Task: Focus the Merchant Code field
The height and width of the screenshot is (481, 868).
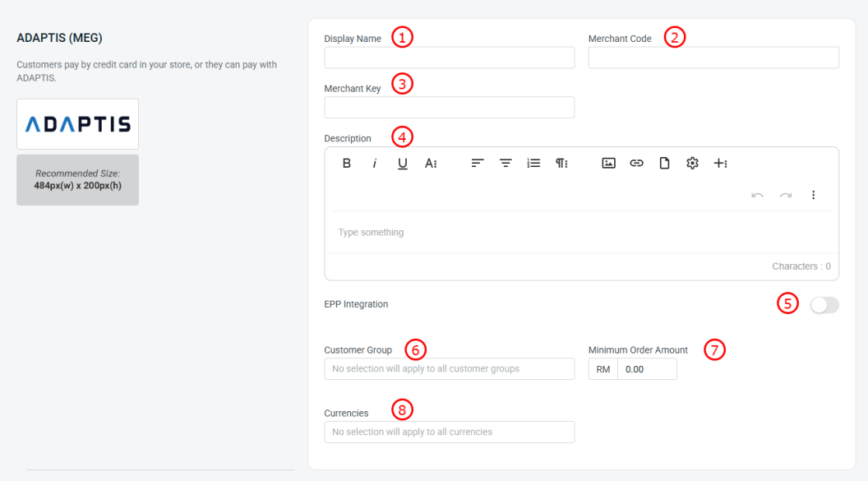Action: (713, 58)
